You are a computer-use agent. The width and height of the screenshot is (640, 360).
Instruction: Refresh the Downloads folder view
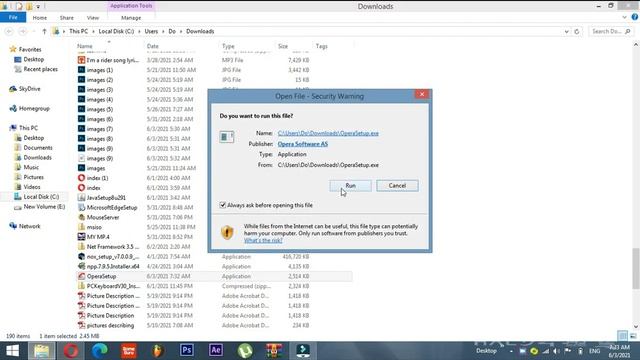[x=577, y=31]
